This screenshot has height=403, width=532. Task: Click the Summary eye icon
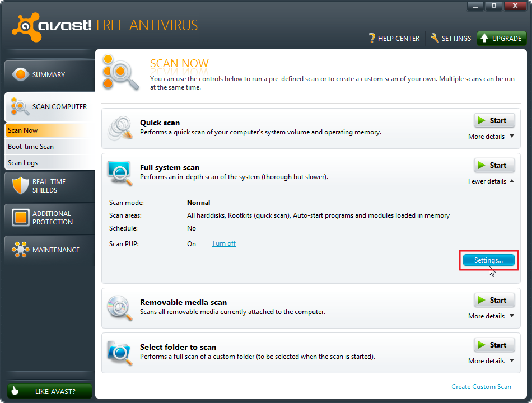[21, 74]
